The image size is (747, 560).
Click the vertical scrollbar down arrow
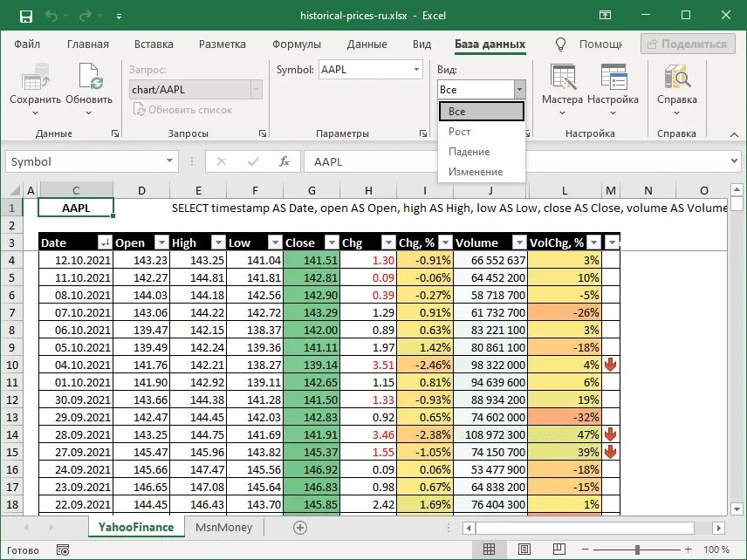[x=737, y=509]
